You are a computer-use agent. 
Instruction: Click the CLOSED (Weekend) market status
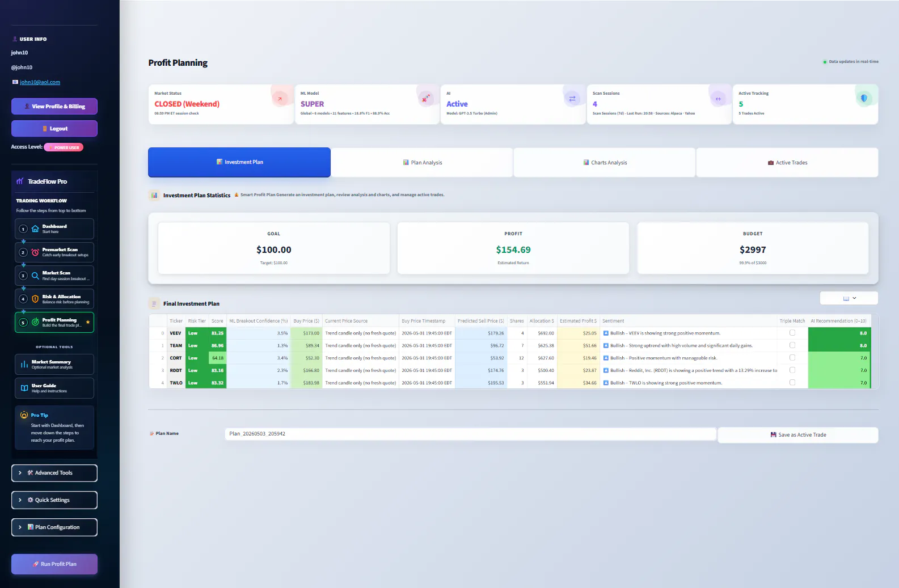pos(187,104)
